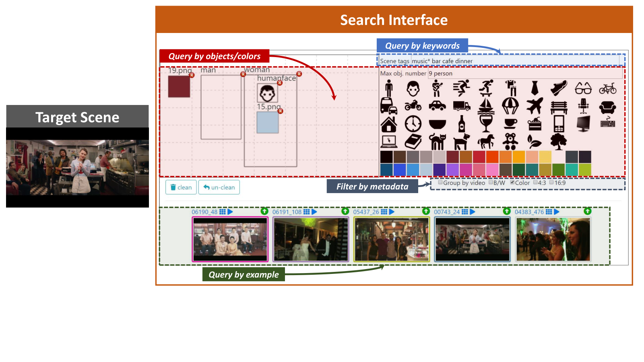Tick the 16:9 aspect ratio checkbox
Viewport: 644px width, 362px height.
click(552, 182)
